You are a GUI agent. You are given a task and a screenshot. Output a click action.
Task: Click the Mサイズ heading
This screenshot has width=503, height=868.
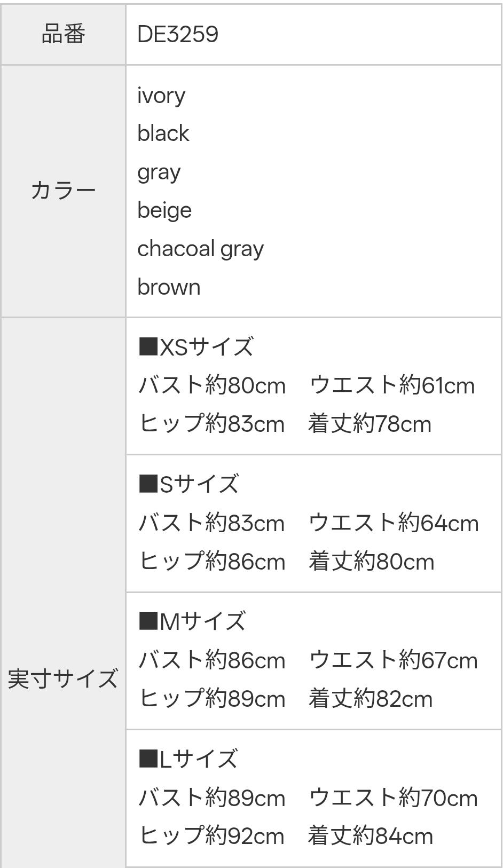pyautogui.click(x=192, y=622)
